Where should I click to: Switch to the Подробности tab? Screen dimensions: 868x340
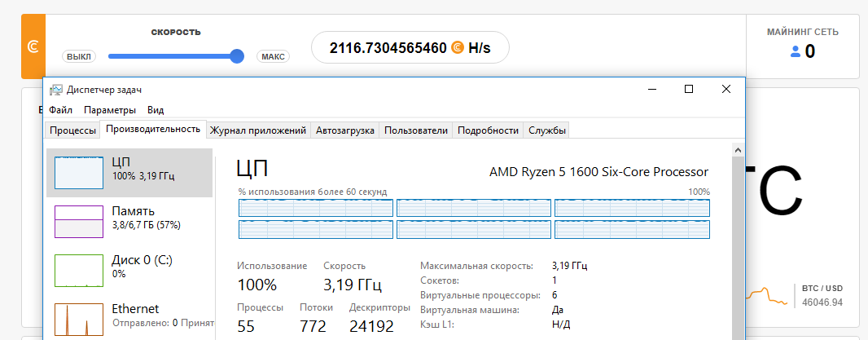pos(489,131)
